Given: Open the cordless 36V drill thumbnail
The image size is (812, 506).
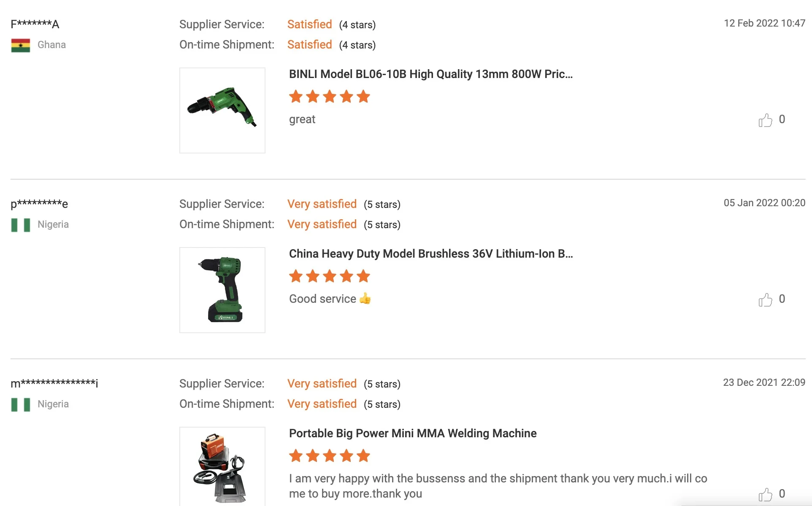Looking at the screenshot, I should coord(222,290).
